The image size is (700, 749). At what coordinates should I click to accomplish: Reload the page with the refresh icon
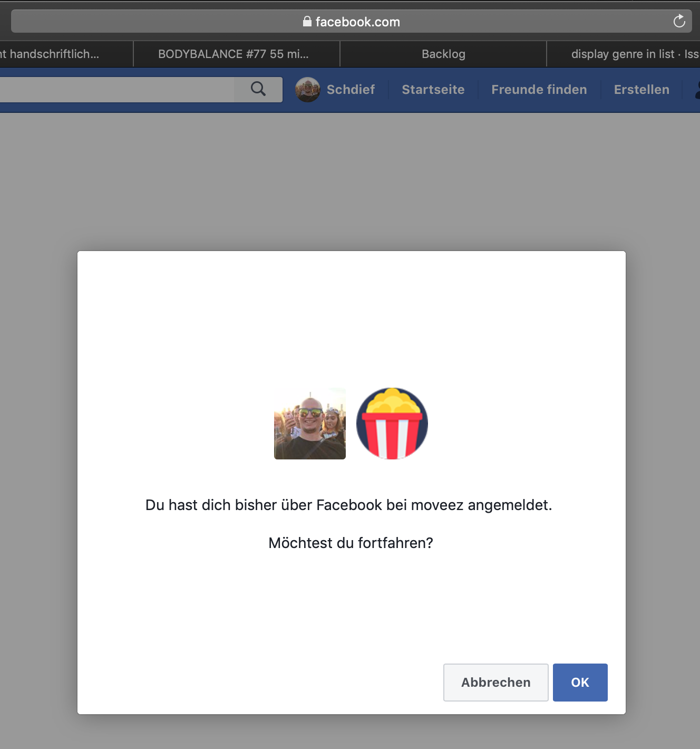tap(679, 21)
